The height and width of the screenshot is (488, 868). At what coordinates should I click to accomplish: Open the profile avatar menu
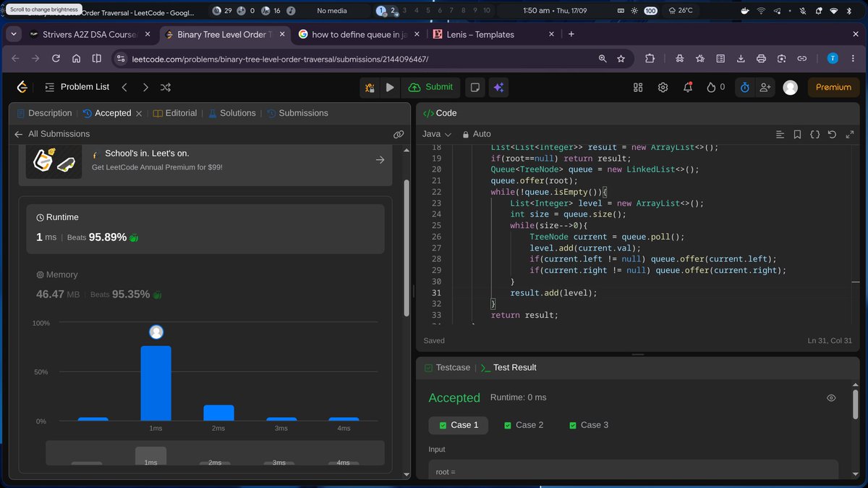(791, 87)
